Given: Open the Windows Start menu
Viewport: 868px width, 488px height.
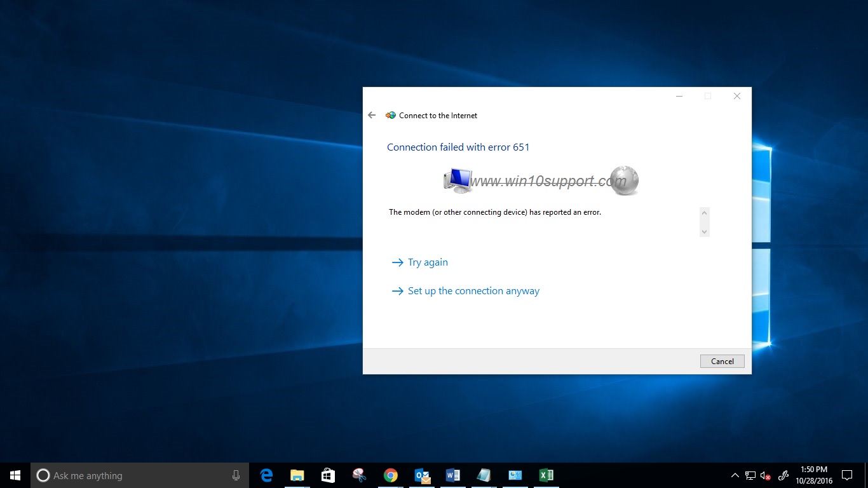Looking at the screenshot, I should [15, 475].
